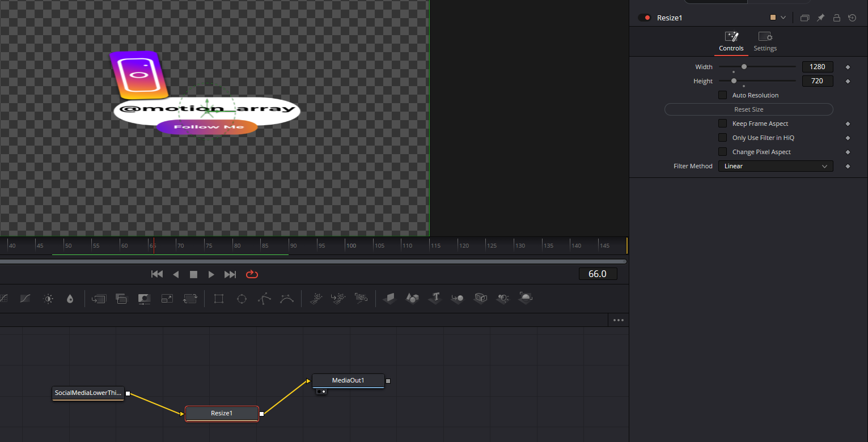Check the Keep Frame Aspect option
868x442 pixels.
coord(722,124)
